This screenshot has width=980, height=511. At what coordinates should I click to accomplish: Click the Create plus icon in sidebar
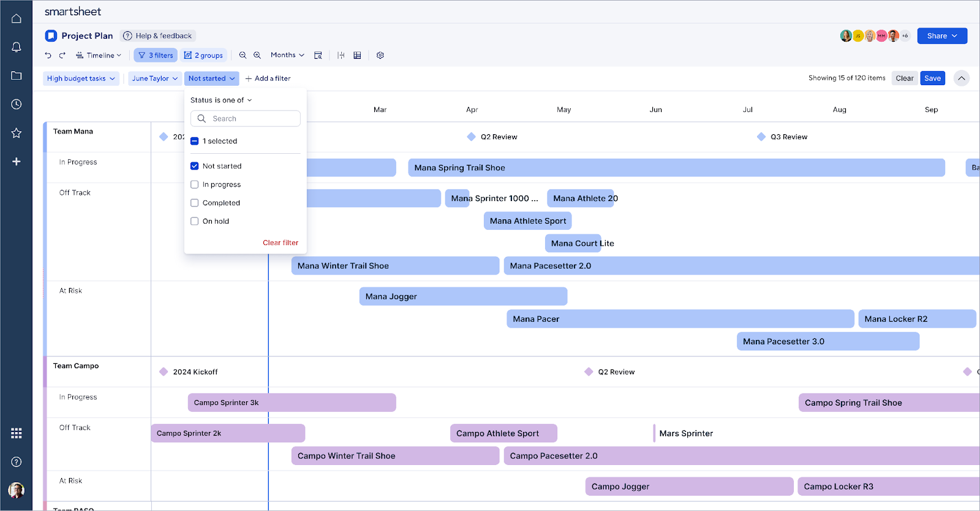17,161
